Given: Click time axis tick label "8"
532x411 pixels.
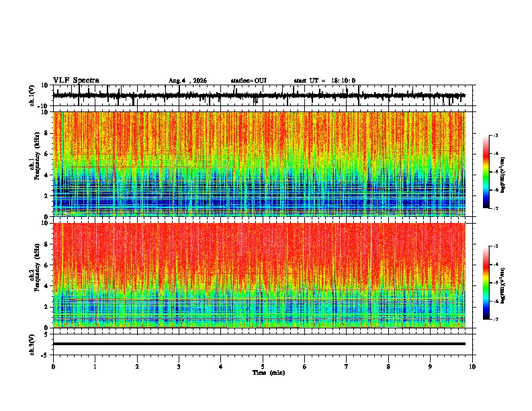Looking at the screenshot, I should coord(388,367).
